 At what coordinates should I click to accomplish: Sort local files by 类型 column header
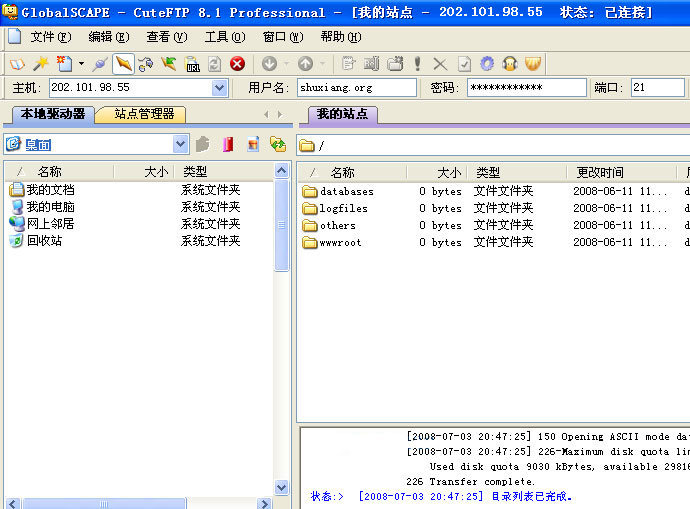coord(195,172)
